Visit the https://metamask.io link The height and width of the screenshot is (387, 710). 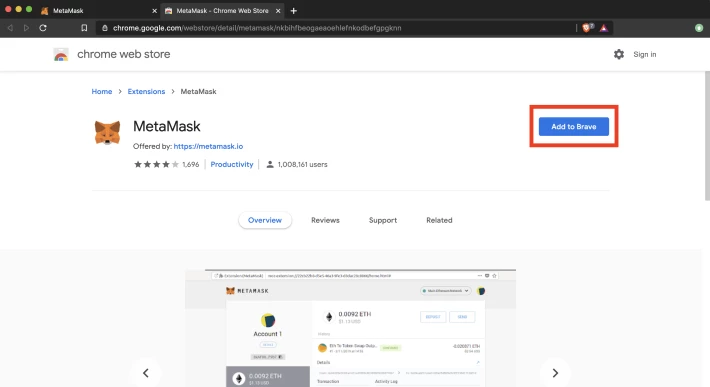coord(208,146)
